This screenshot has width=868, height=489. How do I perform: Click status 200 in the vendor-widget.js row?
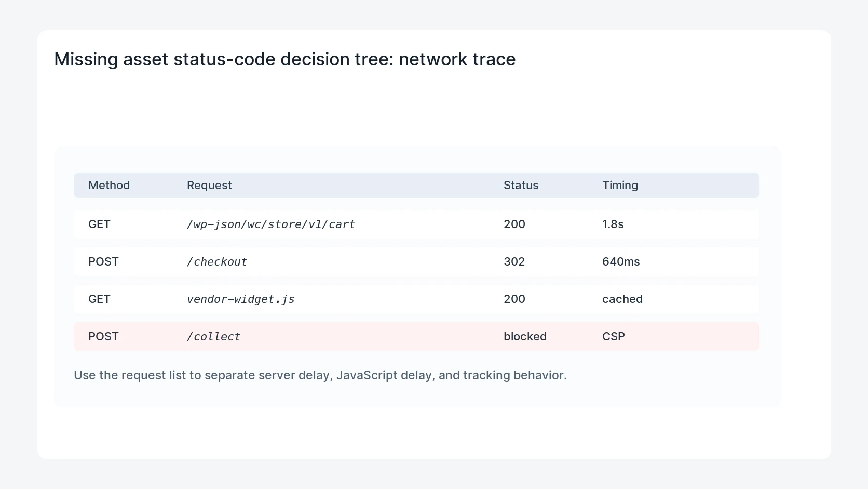point(514,299)
